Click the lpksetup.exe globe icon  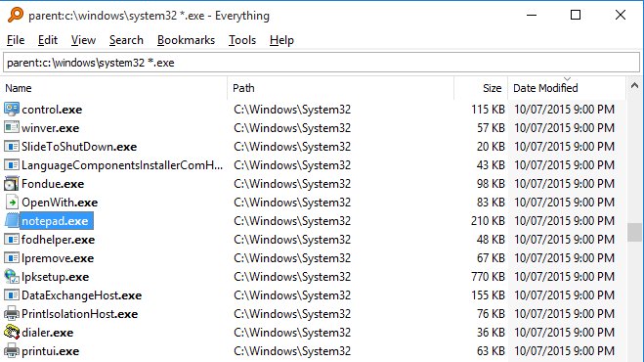(x=12, y=277)
